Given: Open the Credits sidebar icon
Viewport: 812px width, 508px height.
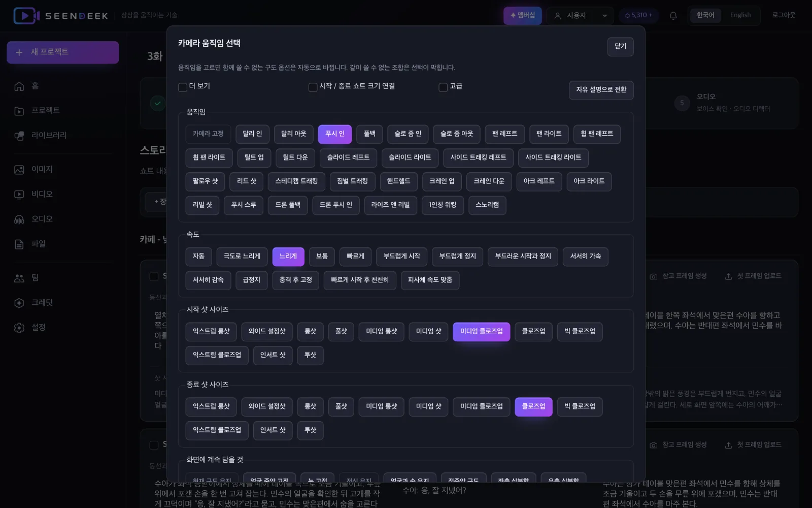Looking at the screenshot, I should (19, 303).
